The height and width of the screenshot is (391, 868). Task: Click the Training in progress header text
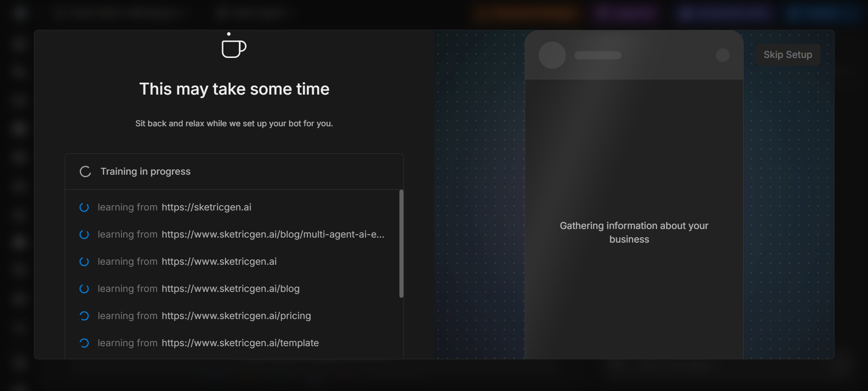pyautogui.click(x=145, y=172)
